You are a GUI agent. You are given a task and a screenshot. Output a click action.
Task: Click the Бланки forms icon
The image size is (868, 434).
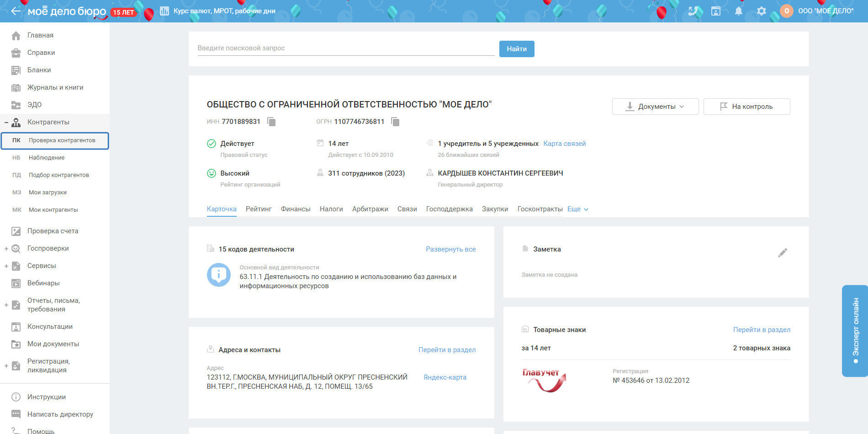[x=16, y=70]
